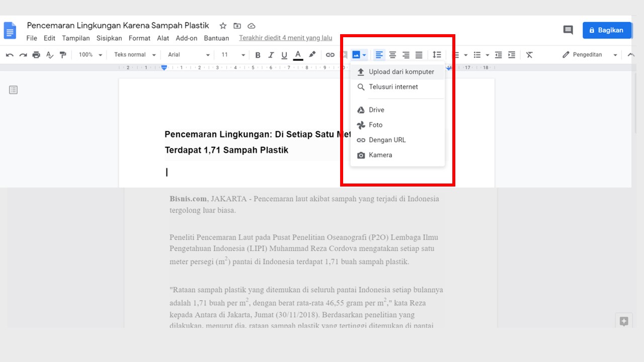Open the Sisipkan menu

pyautogui.click(x=109, y=38)
